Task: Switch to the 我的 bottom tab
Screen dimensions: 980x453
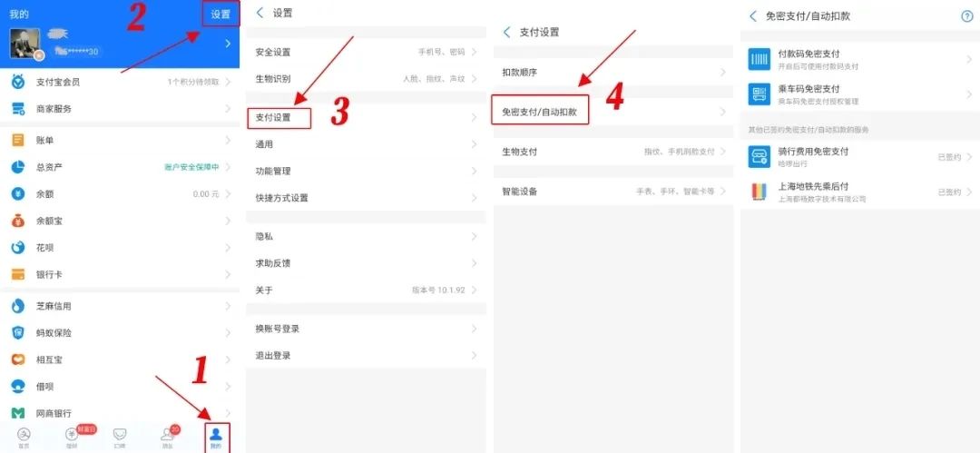Action: click(x=216, y=438)
